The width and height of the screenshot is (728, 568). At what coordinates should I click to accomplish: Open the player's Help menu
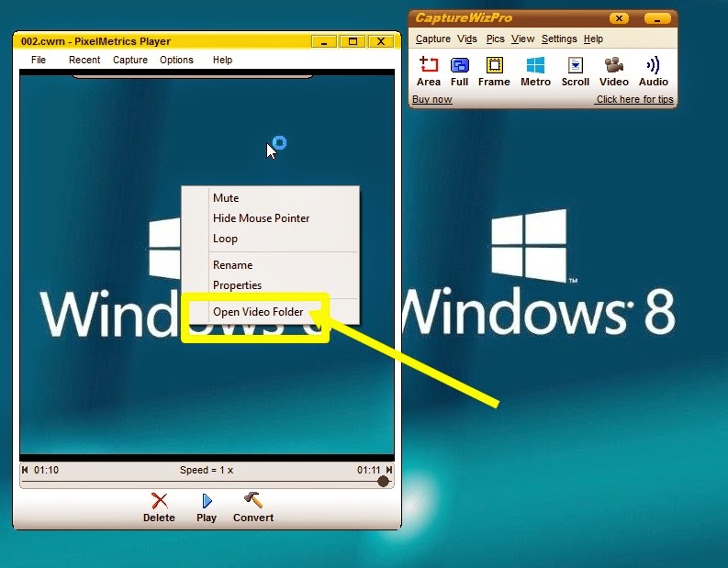[222, 60]
